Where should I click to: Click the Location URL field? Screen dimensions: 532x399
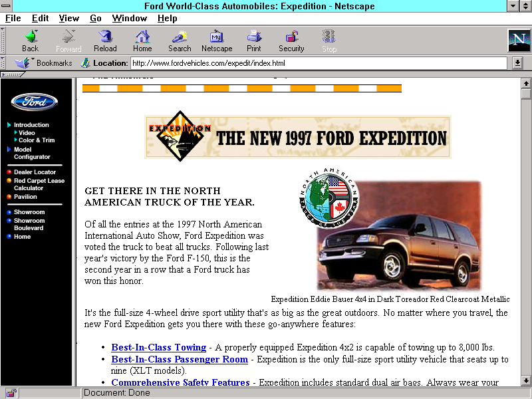point(319,63)
